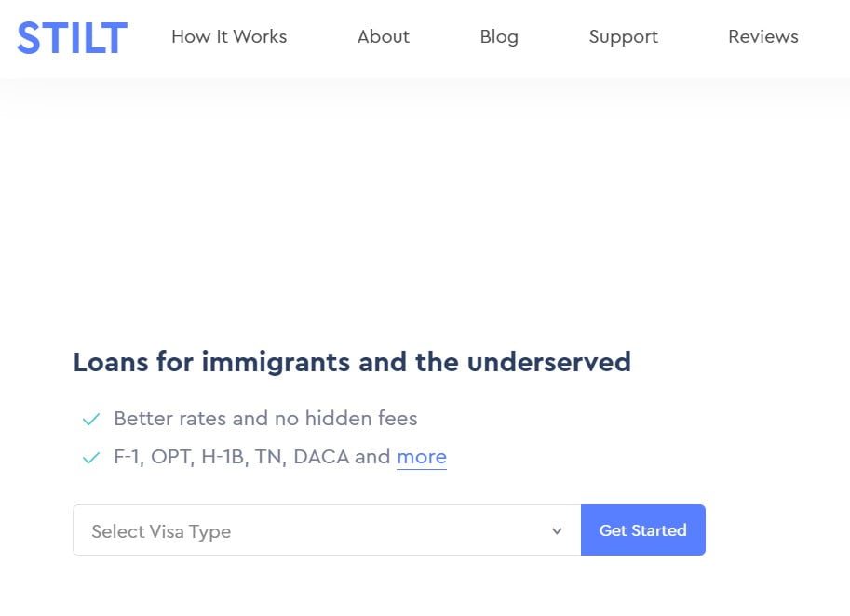Screen dimensions: 850x616
Task: Open the How It Works page
Action: point(229,37)
